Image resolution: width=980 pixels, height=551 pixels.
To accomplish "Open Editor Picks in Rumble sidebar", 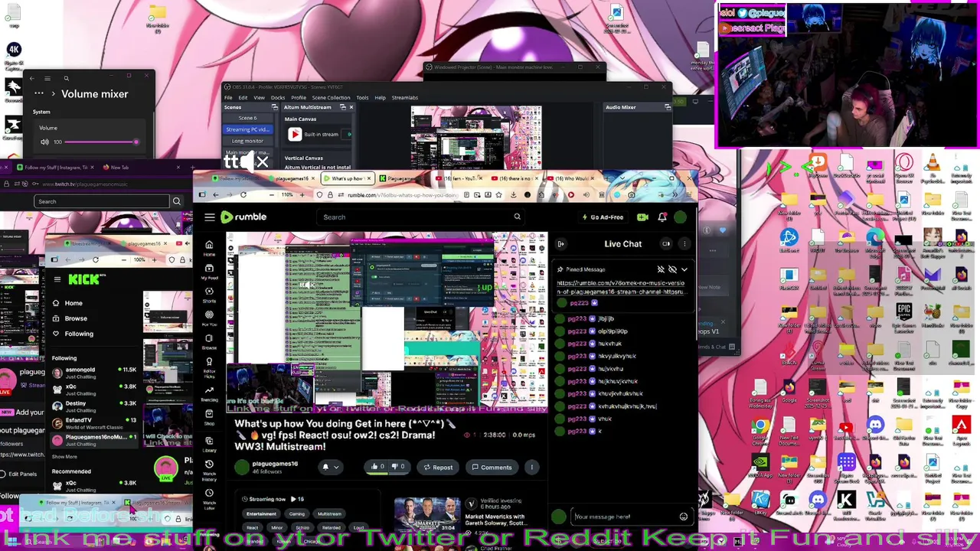I will point(208,367).
